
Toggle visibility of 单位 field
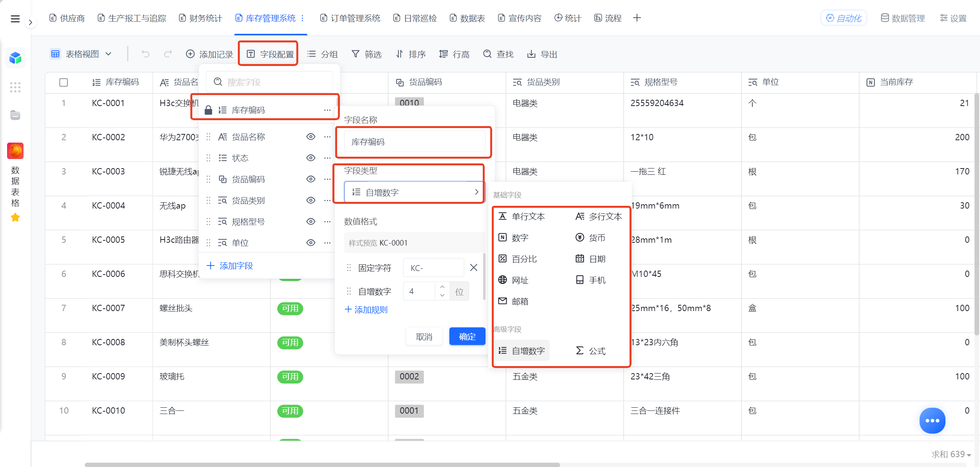pos(311,243)
